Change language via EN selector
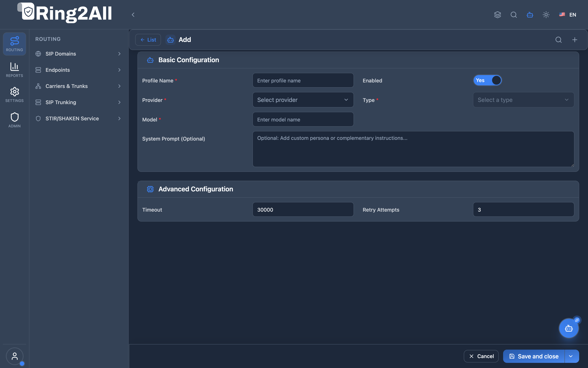 tap(568, 15)
